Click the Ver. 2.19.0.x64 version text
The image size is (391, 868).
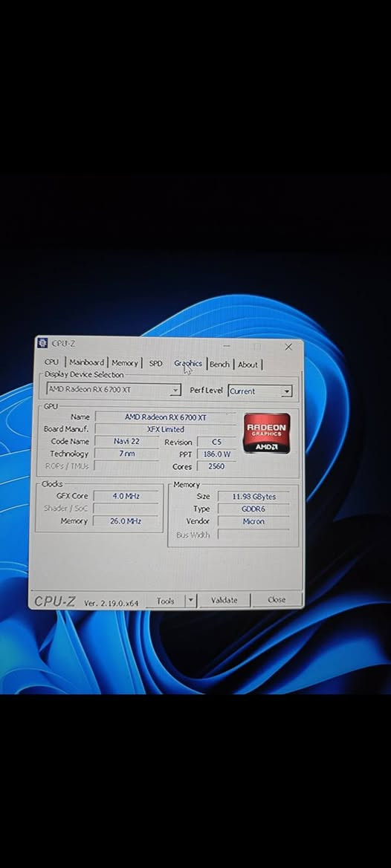click(x=112, y=603)
